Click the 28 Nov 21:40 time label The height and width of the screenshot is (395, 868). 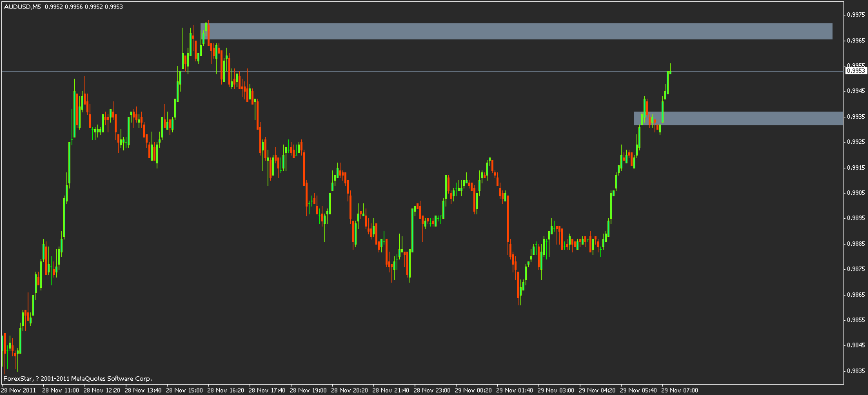pos(391,390)
